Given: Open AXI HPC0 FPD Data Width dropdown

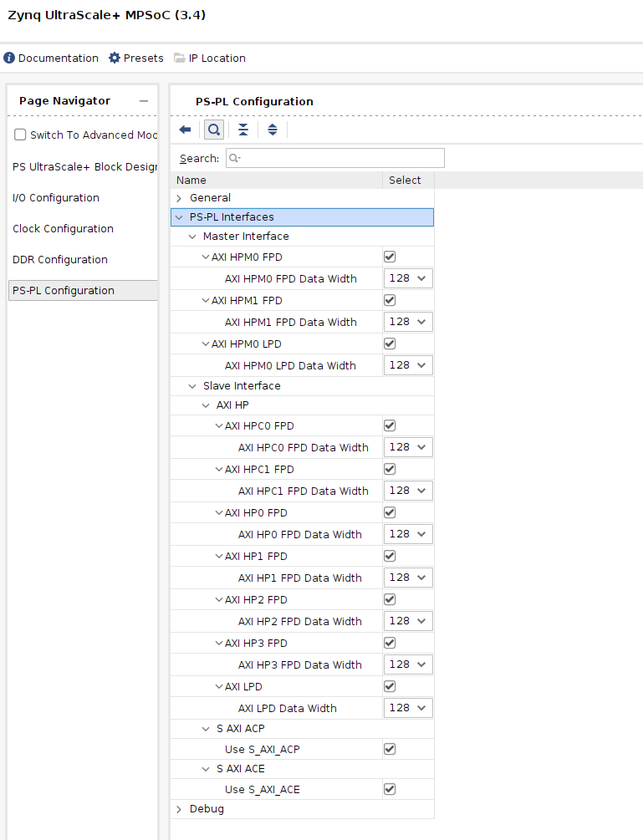Looking at the screenshot, I should pyautogui.click(x=408, y=447).
